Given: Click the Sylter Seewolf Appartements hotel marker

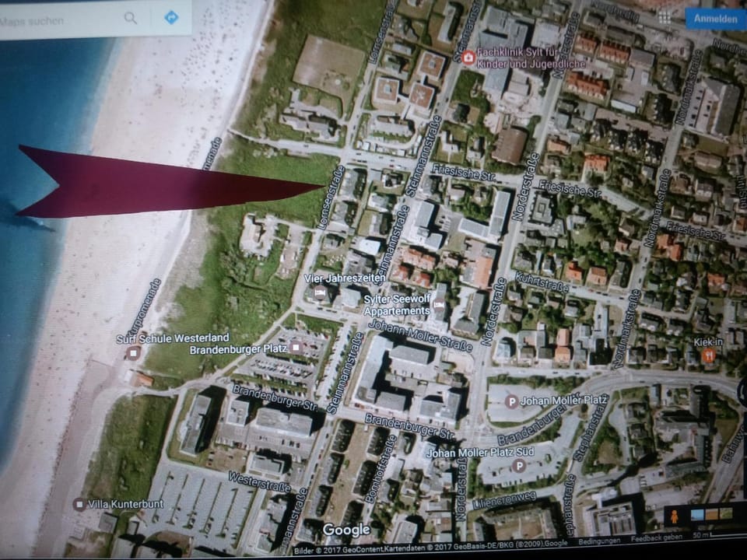Looking at the screenshot, I should coord(439,303).
